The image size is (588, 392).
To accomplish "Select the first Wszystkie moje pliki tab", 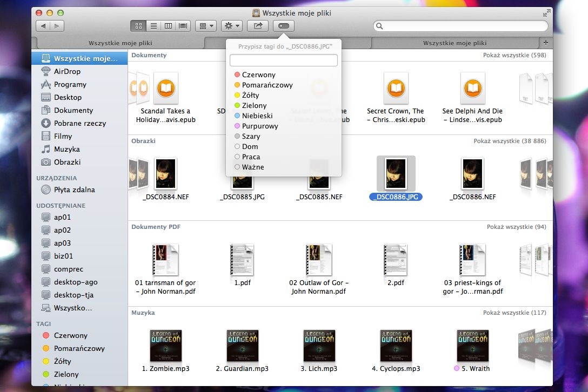I will pos(121,43).
